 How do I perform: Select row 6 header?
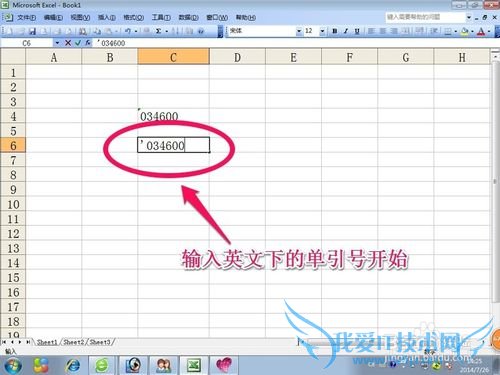pos(13,145)
